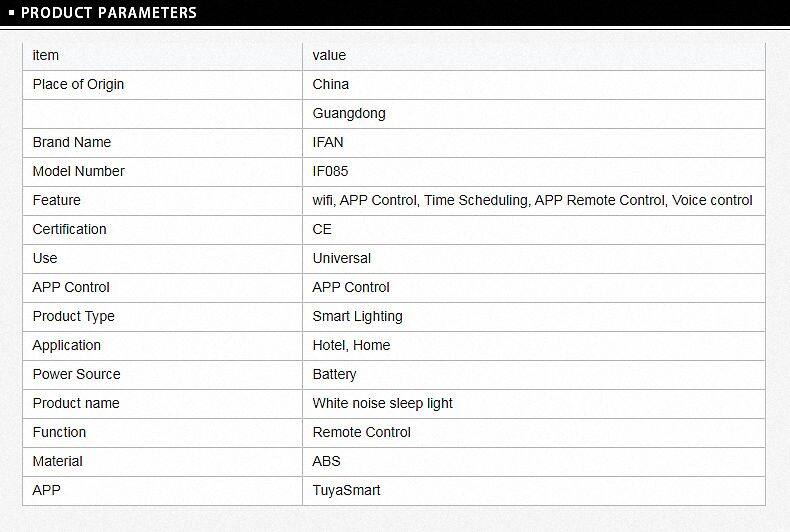Click model number value 'IF085'
Viewport: 790px width, 532px height.
[x=330, y=171]
